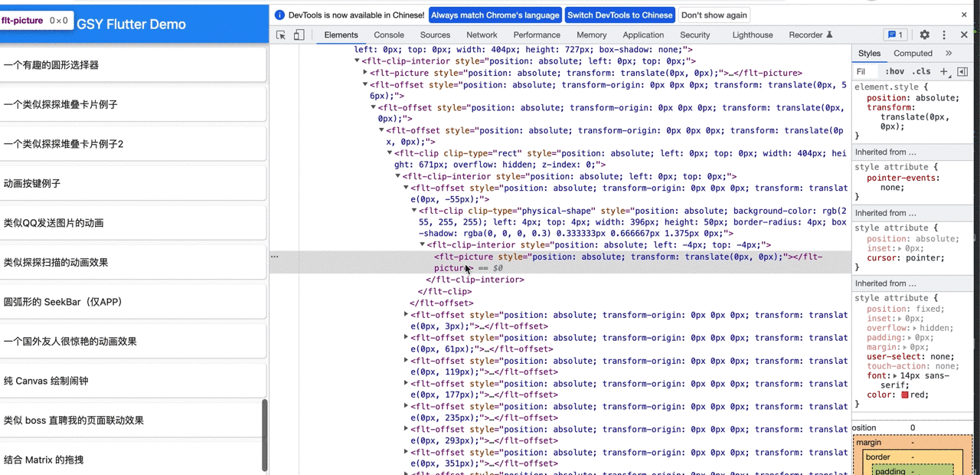The width and height of the screenshot is (980, 475).
Task: Dismiss the DevTools language notification bar
Action: coord(964,15)
